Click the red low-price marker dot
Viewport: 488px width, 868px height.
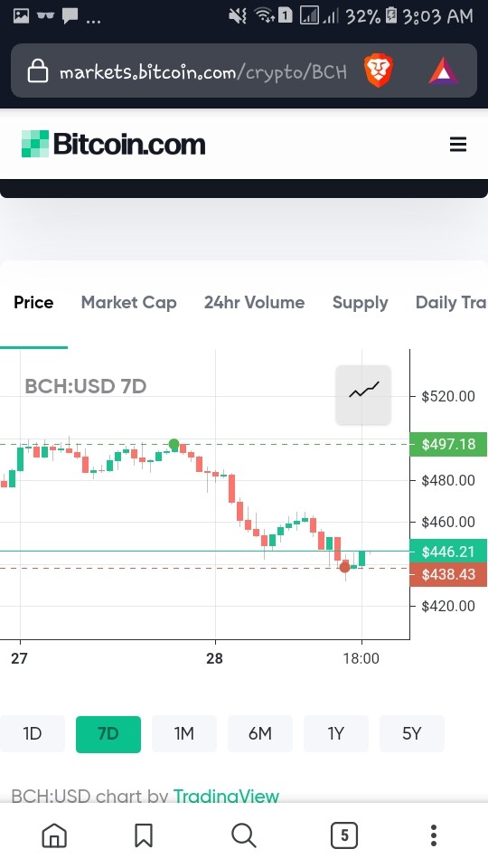(344, 568)
